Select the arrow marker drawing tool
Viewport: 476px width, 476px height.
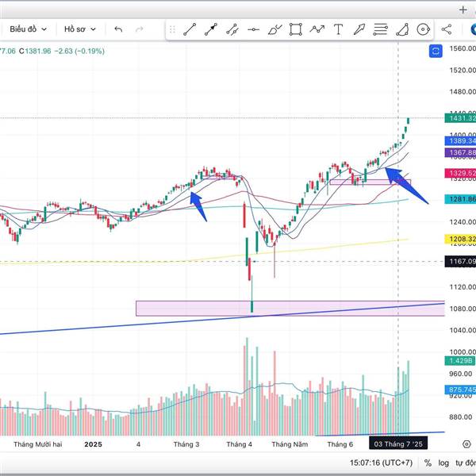tap(359, 29)
